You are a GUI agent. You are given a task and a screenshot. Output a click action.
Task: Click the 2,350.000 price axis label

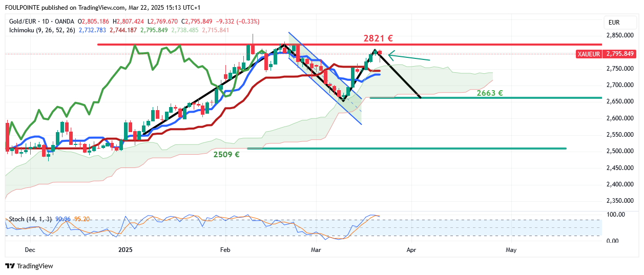619,201
